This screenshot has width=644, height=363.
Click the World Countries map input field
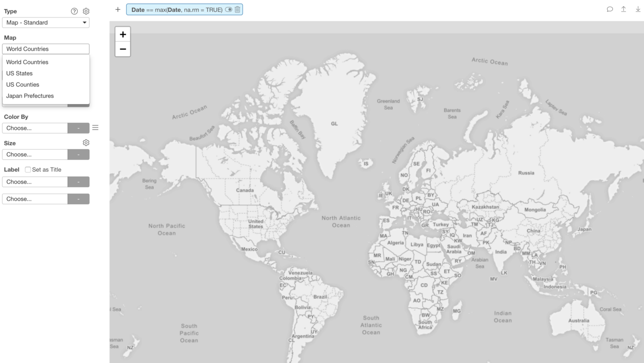[x=46, y=49]
